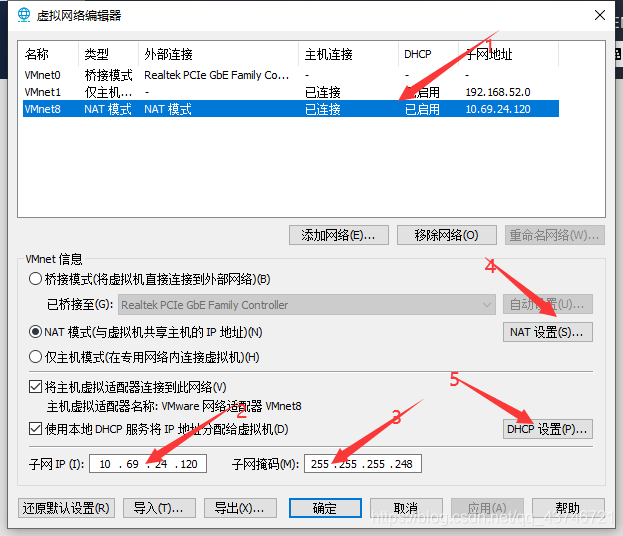Click the 子网地址 column header
This screenshot has height=536, width=623.
(x=509, y=54)
